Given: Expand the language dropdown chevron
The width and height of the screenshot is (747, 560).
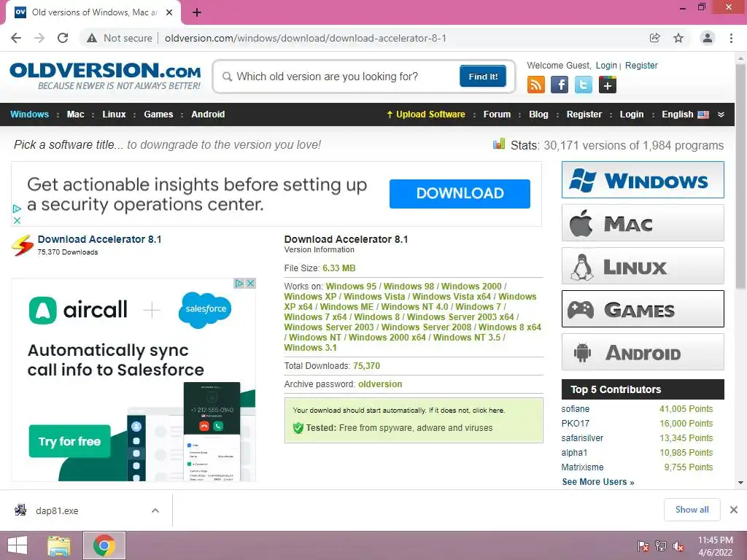Looking at the screenshot, I should 721,114.
